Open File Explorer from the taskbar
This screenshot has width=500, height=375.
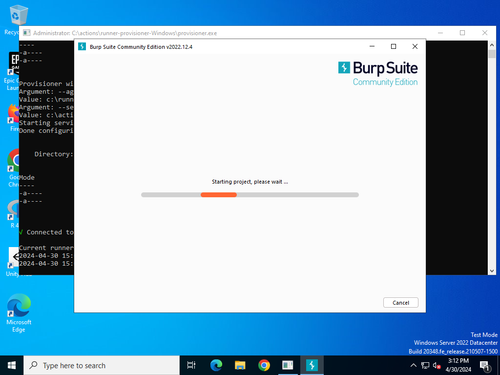click(x=240, y=365)
